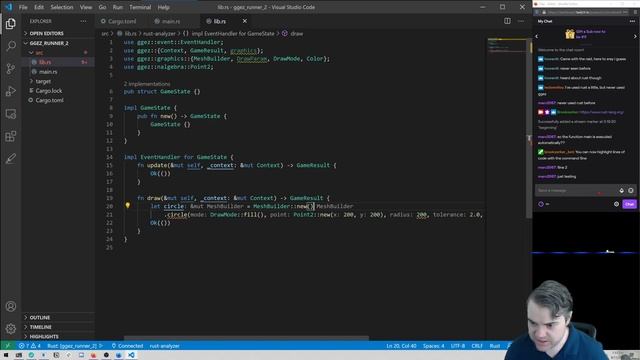Screen dimensions: 640x360
Task: Open the emote picker in chat input
Action: 631,190
